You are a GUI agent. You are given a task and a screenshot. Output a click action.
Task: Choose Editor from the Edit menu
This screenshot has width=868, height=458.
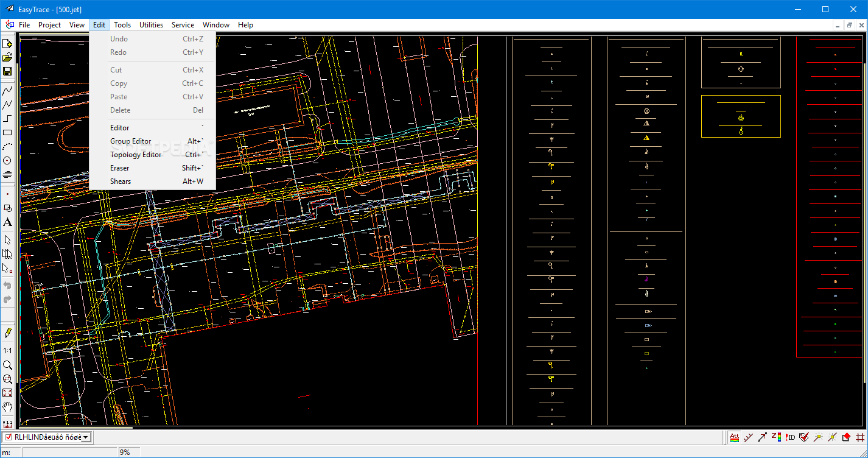tap(152, 128)
